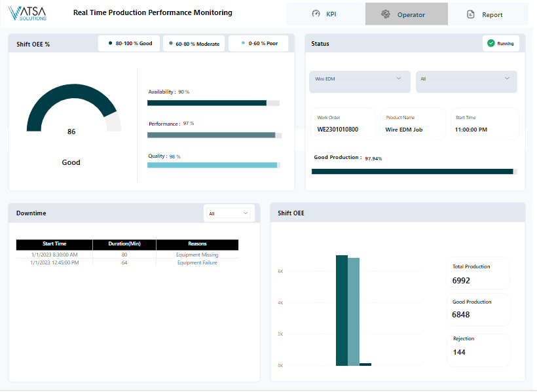Select the 1/1/2023 8:30:00 AM cell

coord(54,255)
